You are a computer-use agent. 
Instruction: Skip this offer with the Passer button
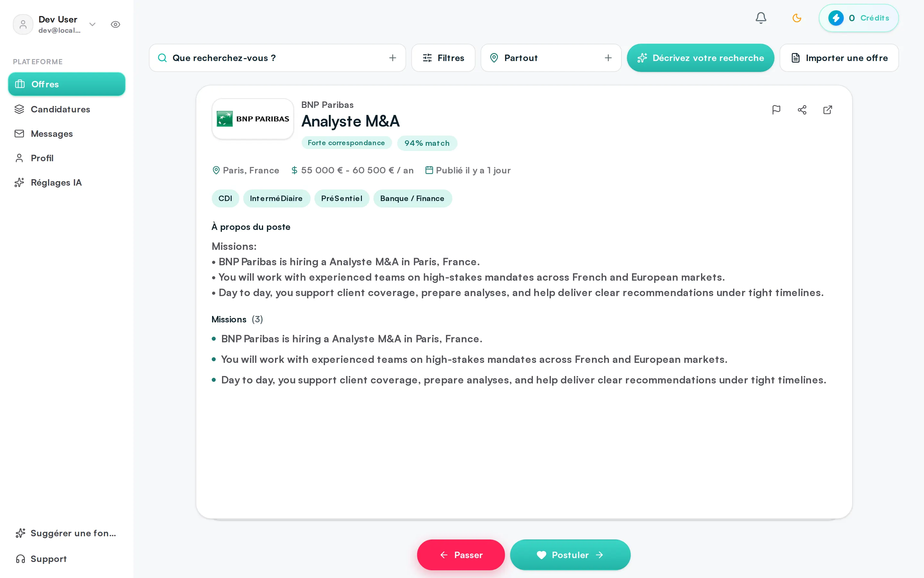click(460, 555)
